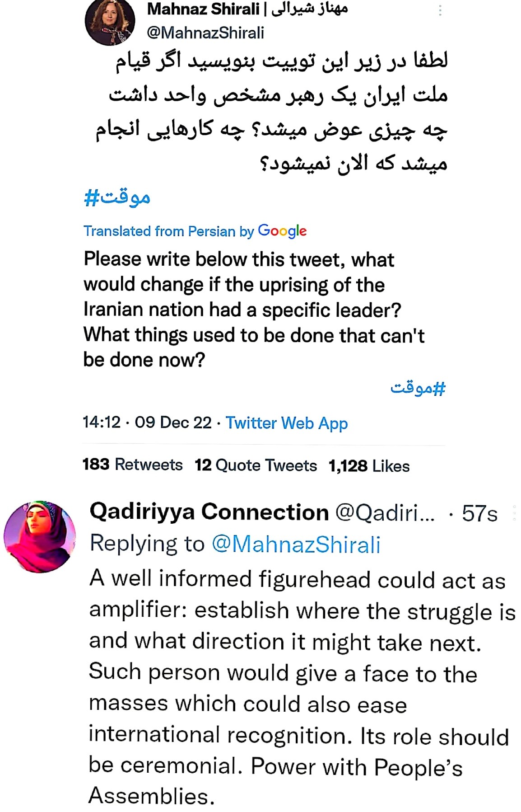
Task: Click the Translated from Persian label
Action: pyautogui.click(x=169, y=231)
